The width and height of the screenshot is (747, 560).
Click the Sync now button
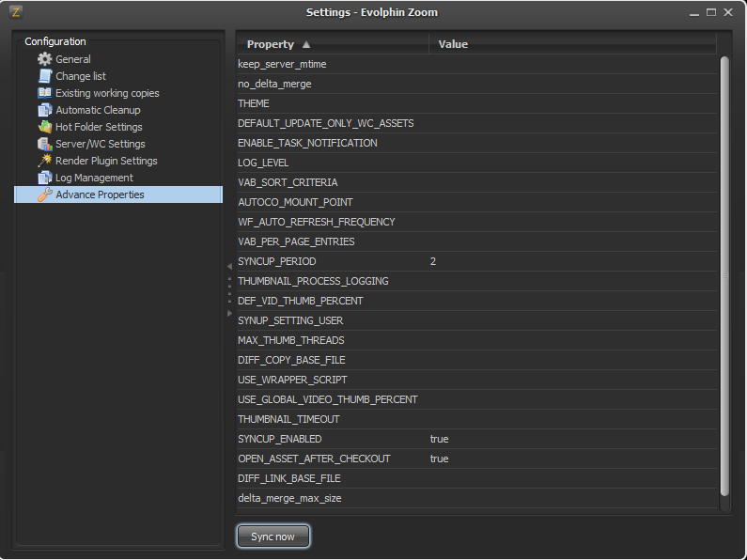click(273, 537)
